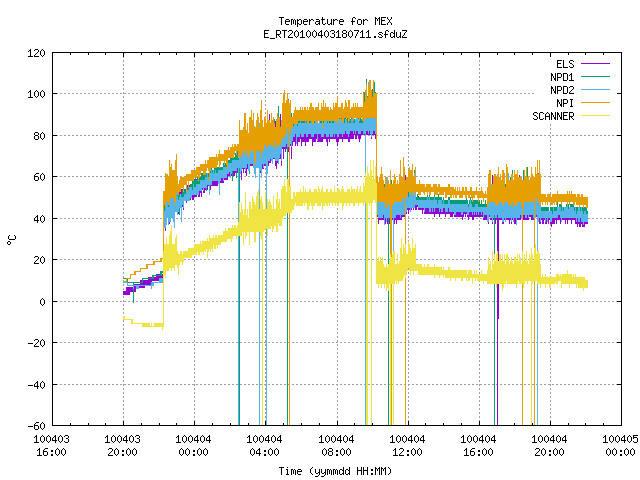This screenshot has width=640, height=480.
Task: Click the y-axis value -40
Action: (36, 385)
